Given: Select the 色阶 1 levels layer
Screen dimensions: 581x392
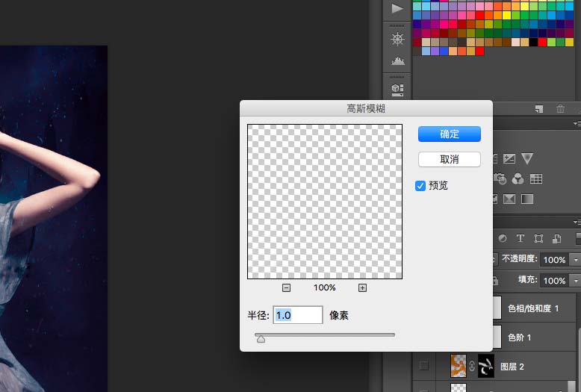Looking at the screenshot, I should click(533, 337).
